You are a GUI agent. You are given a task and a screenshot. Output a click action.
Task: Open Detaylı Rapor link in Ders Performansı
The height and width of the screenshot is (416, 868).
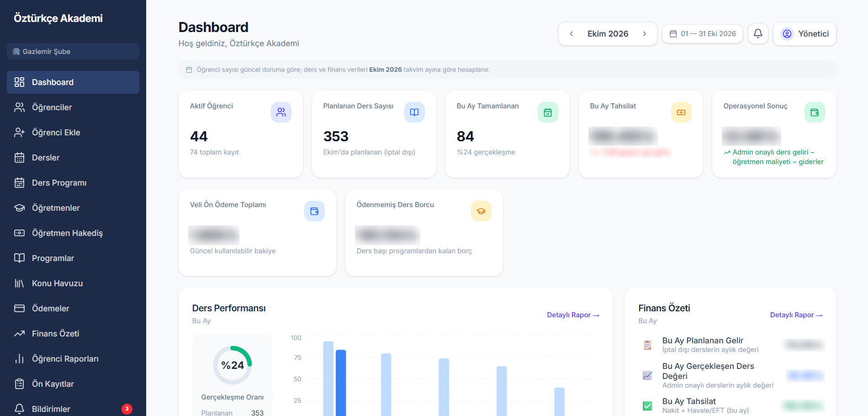click(573, 315)
